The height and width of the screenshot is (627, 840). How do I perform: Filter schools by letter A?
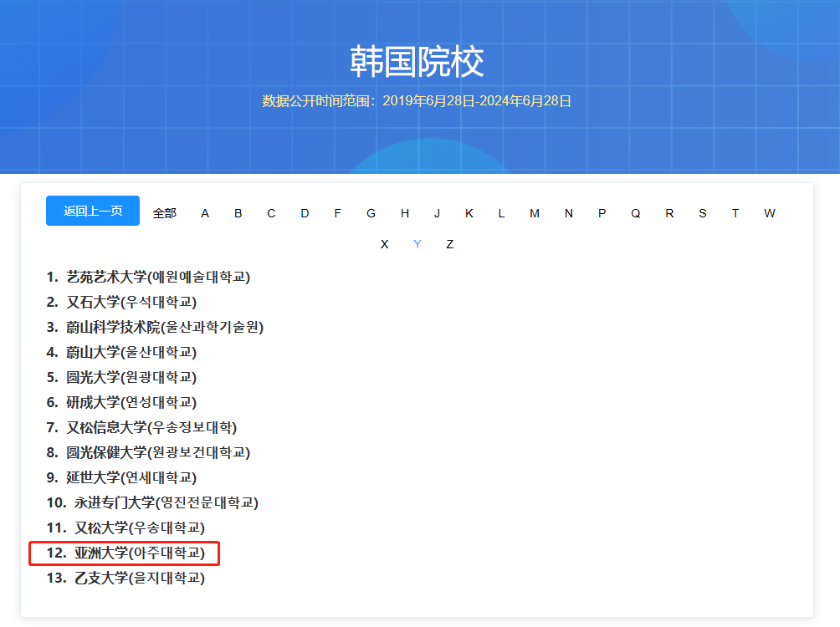point(205,213)
